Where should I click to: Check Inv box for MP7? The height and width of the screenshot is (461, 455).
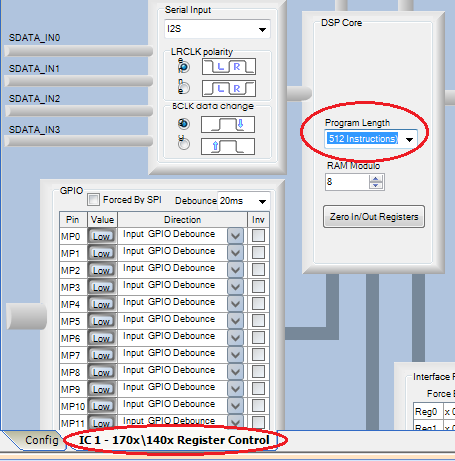point(258,354)
